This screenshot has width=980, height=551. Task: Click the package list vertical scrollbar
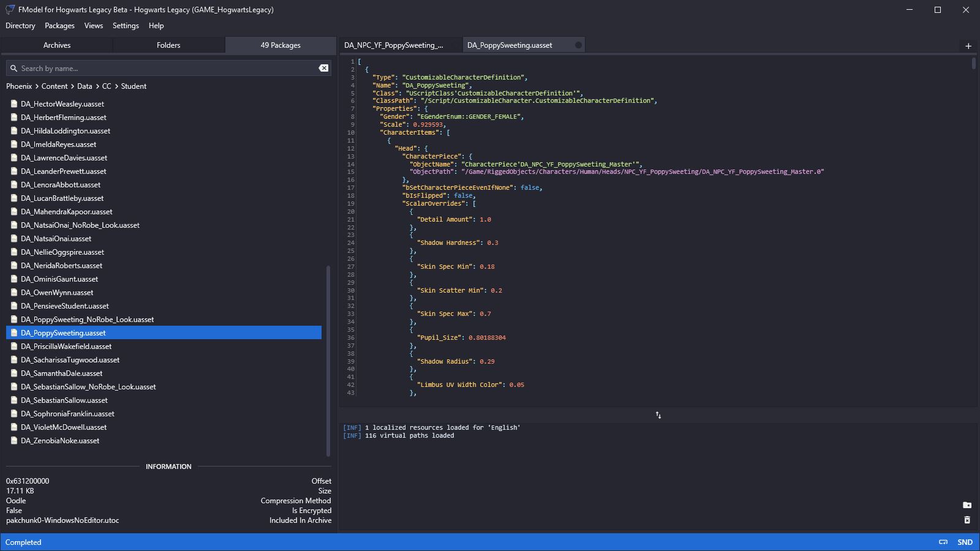tap(328, 360)
